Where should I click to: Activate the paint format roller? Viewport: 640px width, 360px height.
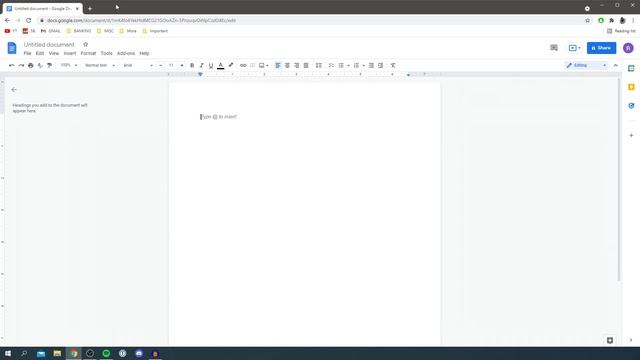49,65
